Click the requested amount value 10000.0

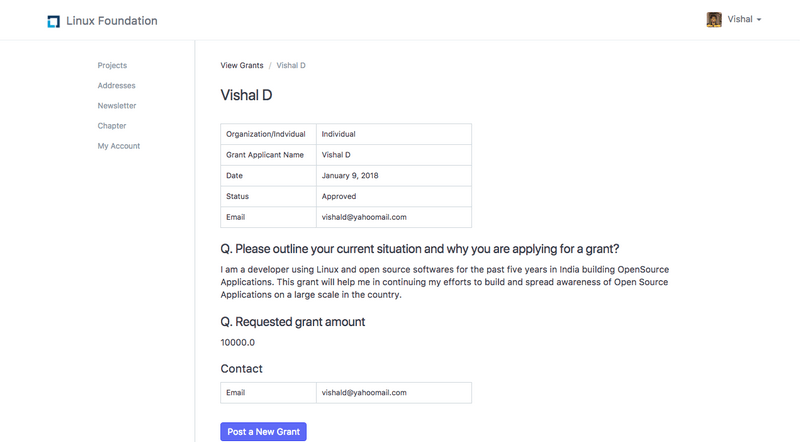tap(240, 343)
